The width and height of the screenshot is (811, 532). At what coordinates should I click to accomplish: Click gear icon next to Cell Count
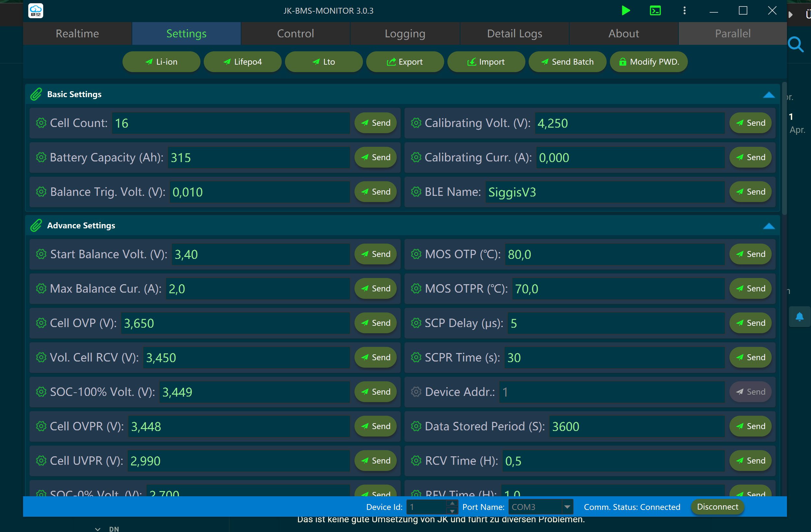click(x=41, y=123)
